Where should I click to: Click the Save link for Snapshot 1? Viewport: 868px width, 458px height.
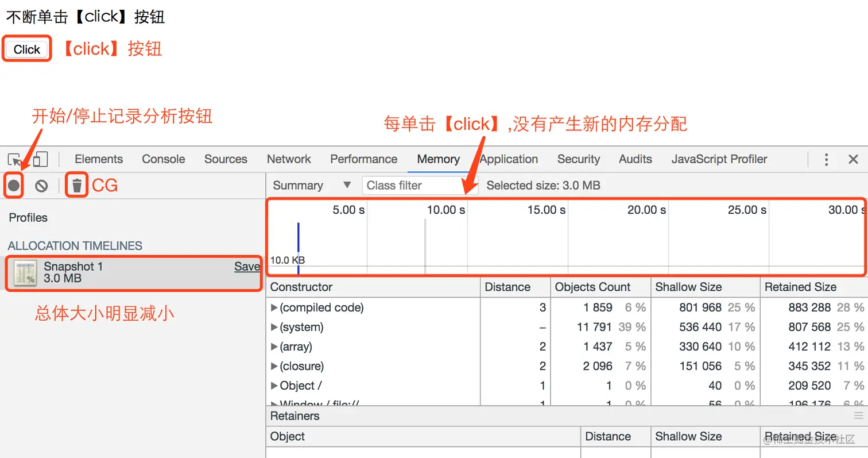pyautogui.click(x=247, y=267)
